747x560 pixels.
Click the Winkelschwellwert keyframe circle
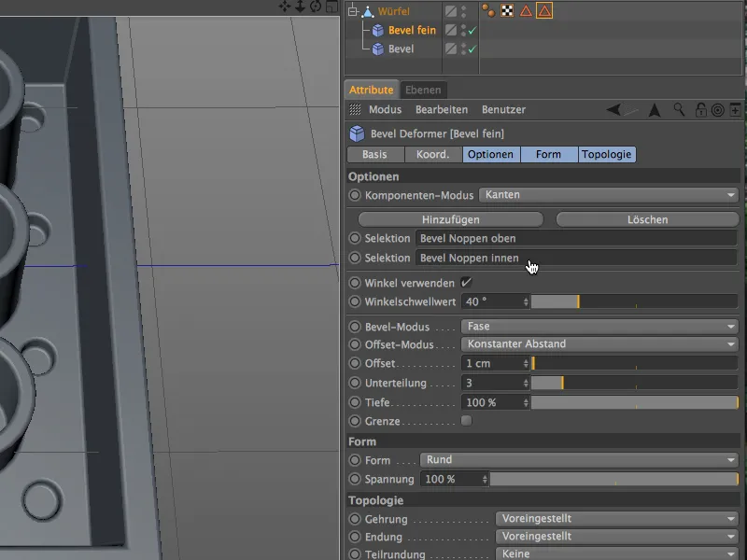[355, 301]
